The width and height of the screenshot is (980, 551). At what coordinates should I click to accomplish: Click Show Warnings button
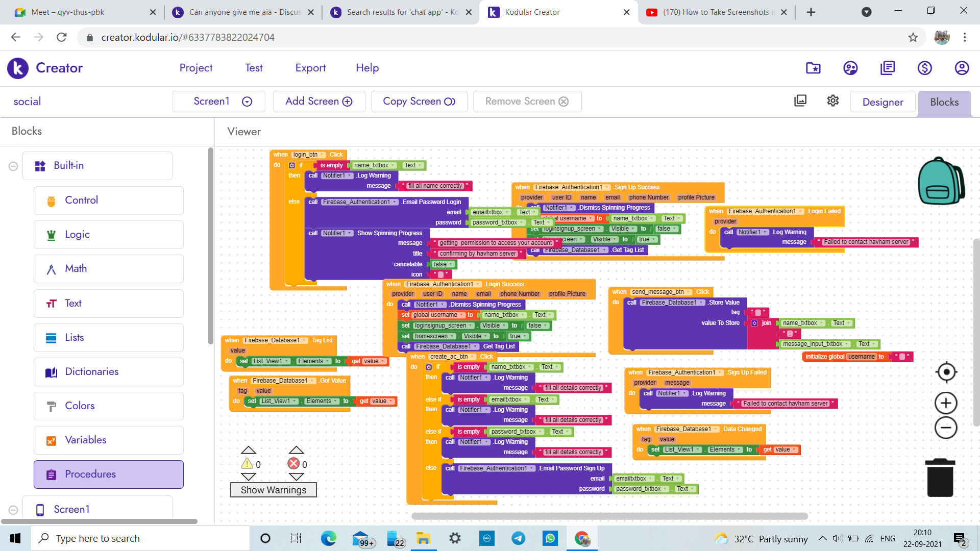[x=274, y=490]
